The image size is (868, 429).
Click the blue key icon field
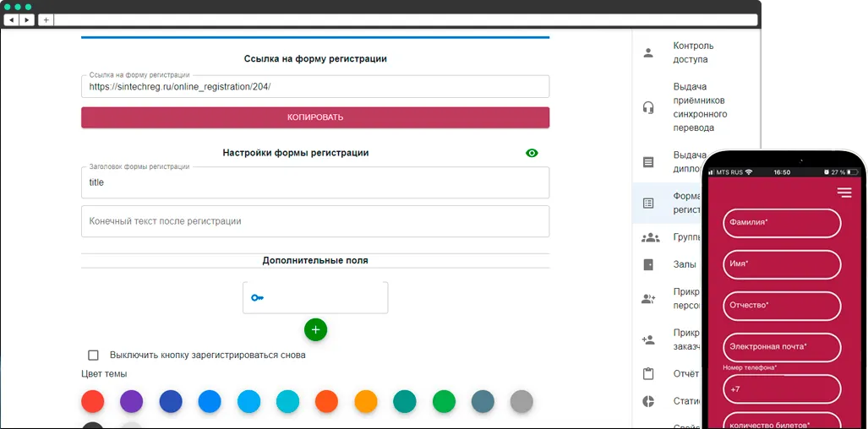pyautogui.click(x=315, y=297)
